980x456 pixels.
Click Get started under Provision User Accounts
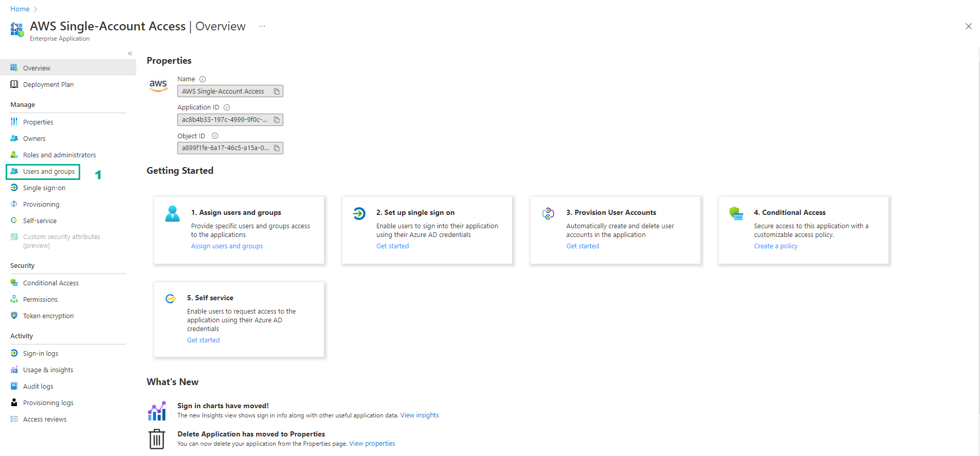point(583,246)
